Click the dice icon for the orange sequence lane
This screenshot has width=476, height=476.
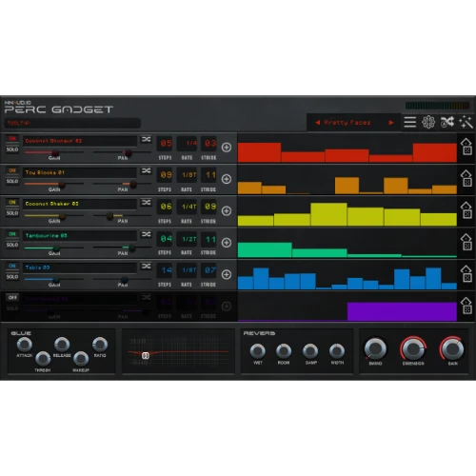click(x=466, y=179)
